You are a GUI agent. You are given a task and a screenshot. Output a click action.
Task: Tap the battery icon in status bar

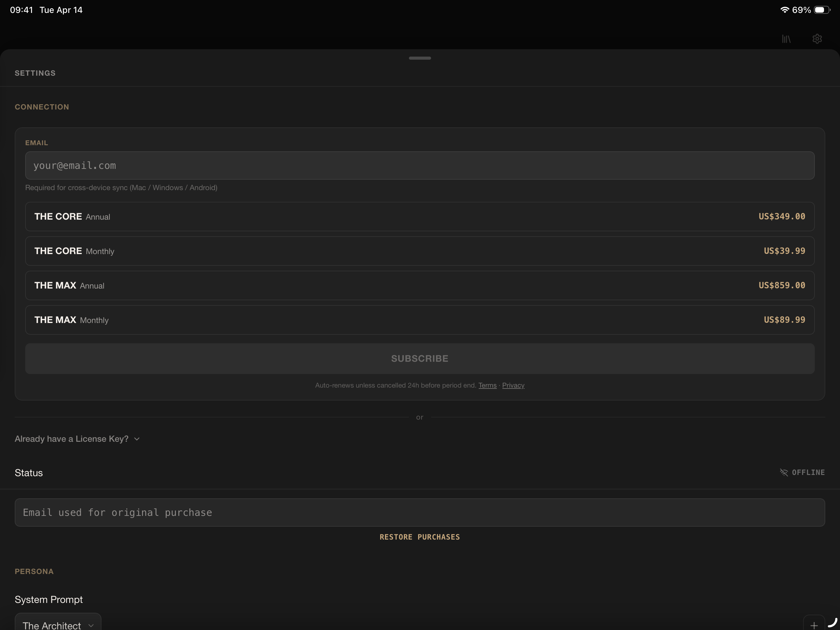click(x=822, y=10)
